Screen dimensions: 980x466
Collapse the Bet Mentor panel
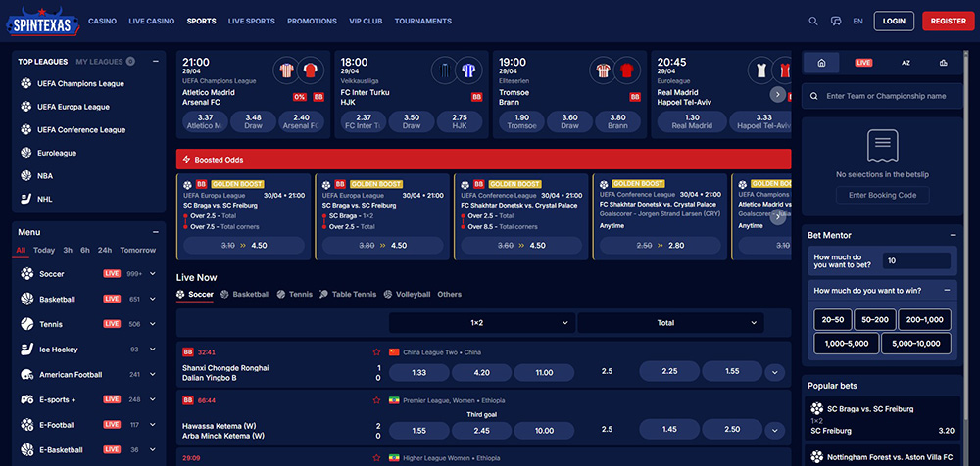pos(953,235)
